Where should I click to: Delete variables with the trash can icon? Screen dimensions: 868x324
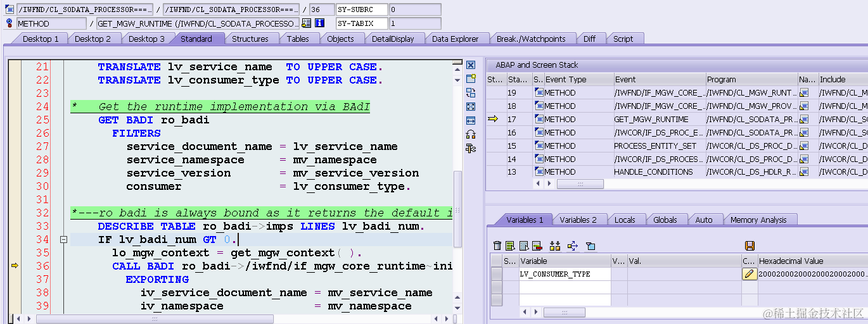coord(497,246)
